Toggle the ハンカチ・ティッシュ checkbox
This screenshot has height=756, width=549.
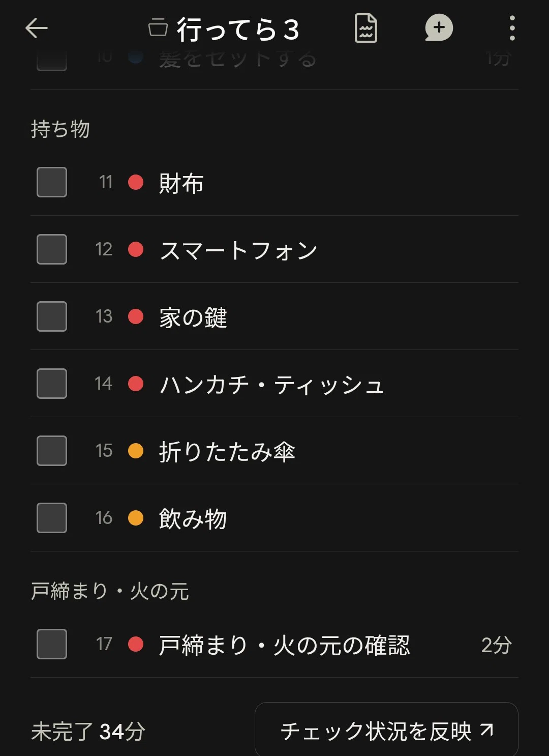(52, 384)
